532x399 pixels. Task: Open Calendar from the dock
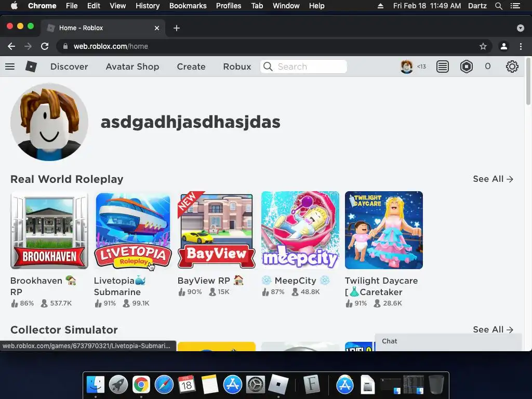tap(187, 385)
